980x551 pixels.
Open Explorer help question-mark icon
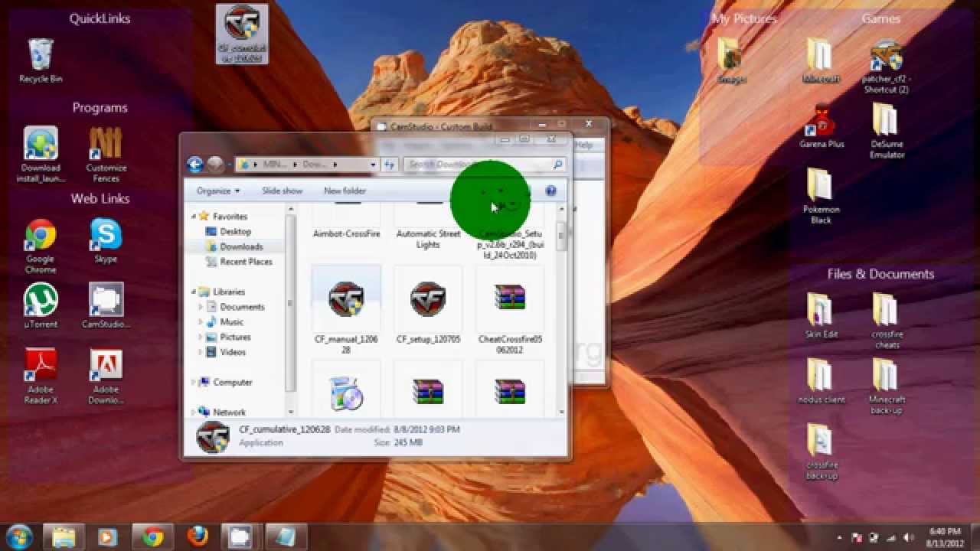click(x=550, y=191)
